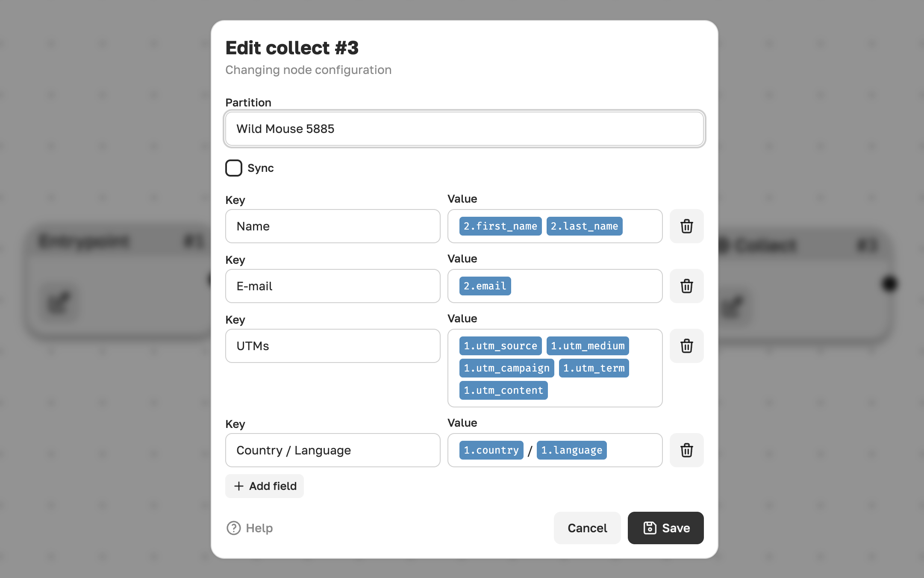Delete the Country / Language field row
The width and height of the screenshot is (924, 578).
pyautogui.click(x=686, y=450)
